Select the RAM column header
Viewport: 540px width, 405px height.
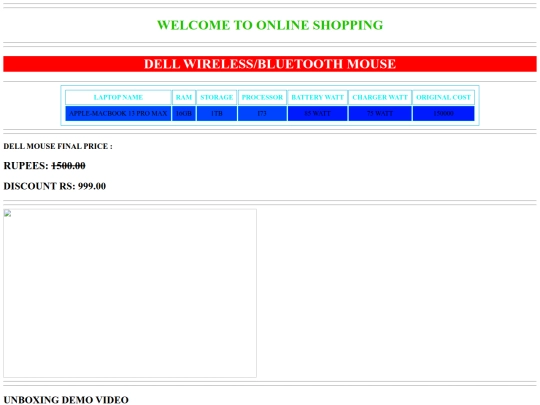184,97
